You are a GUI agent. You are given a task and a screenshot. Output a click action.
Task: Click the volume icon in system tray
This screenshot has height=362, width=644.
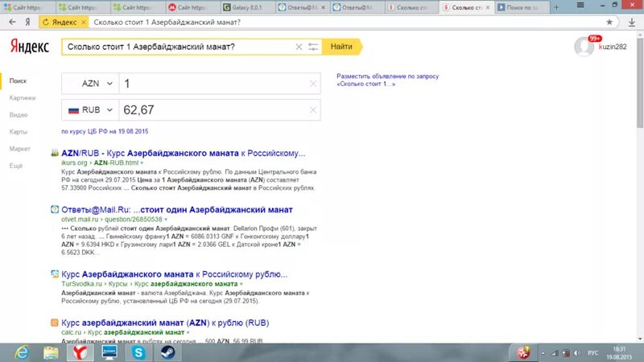[577, 353]
